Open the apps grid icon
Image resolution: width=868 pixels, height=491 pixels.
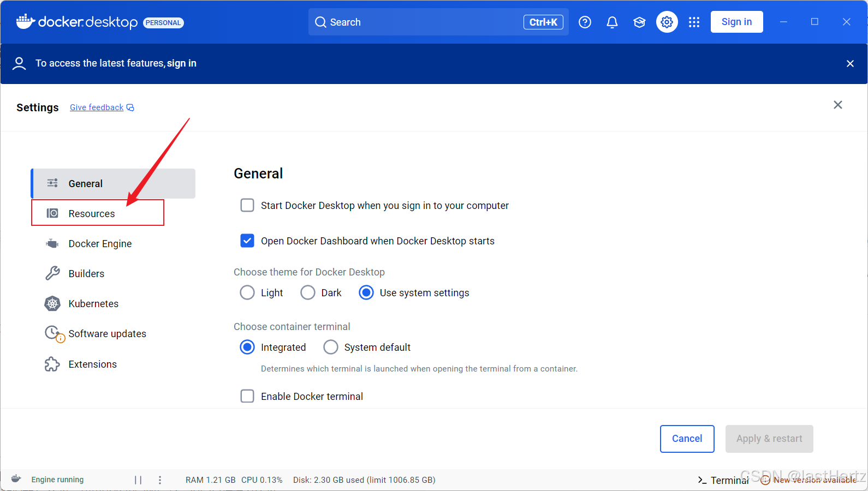(694, 22)
